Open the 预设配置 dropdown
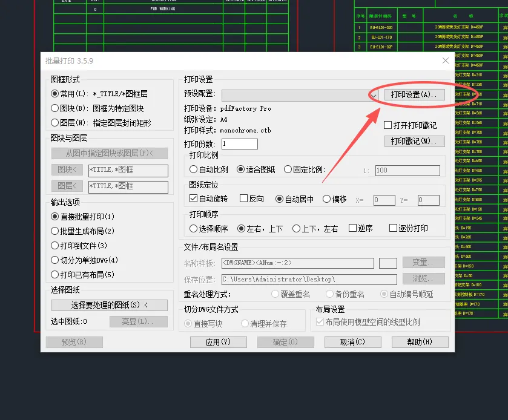This screenshot has width=508, height=420. point(300,95)
